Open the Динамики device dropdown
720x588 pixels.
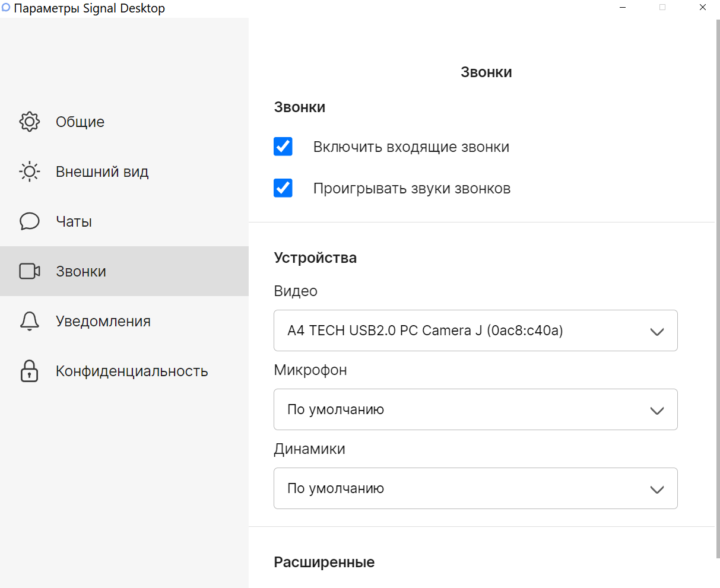(475, 488)
